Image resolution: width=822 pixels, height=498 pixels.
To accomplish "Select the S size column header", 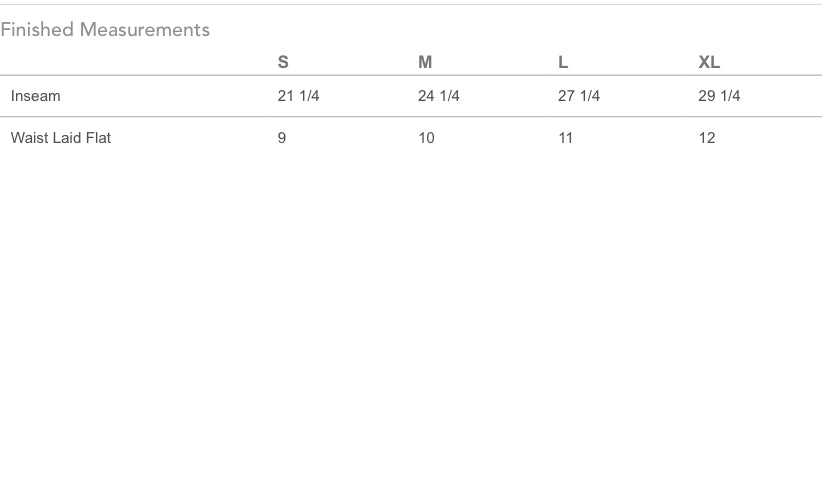I will tap(283, 62).
